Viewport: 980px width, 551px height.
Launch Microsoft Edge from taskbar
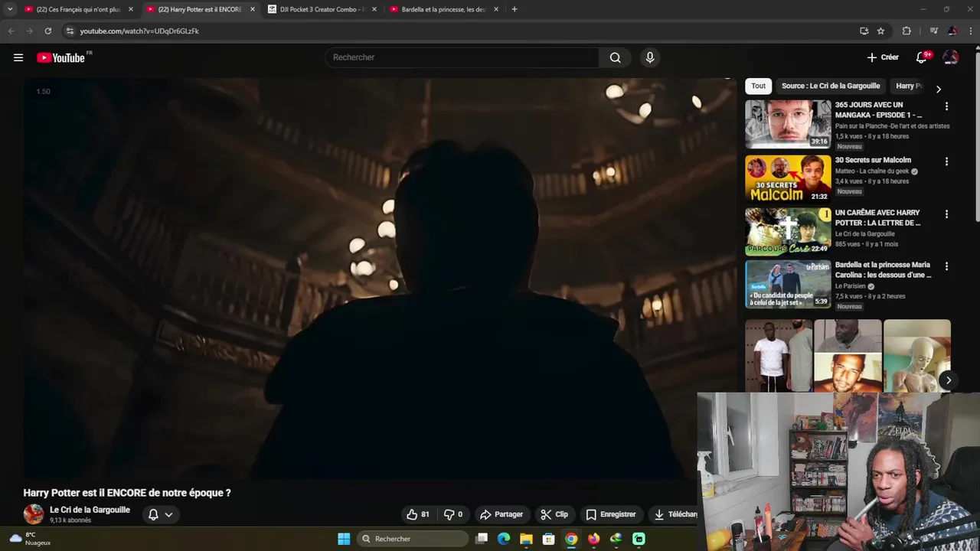(504, 539)
